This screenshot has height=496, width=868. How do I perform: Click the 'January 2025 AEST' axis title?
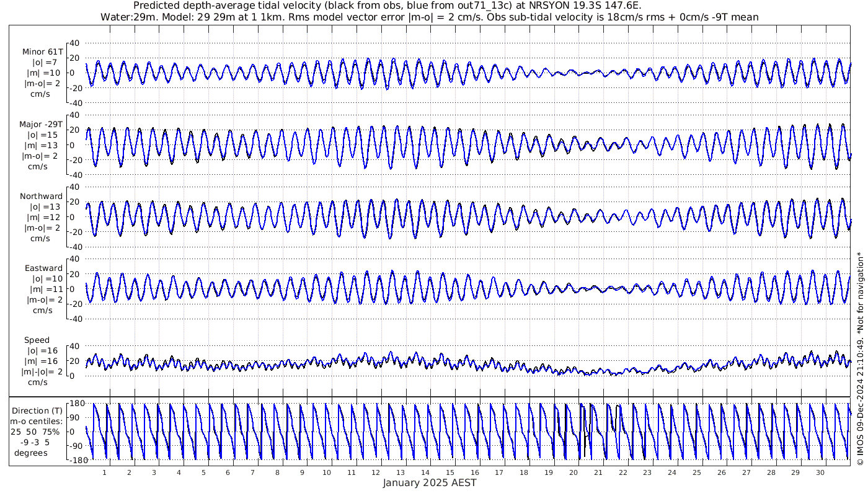430,482
